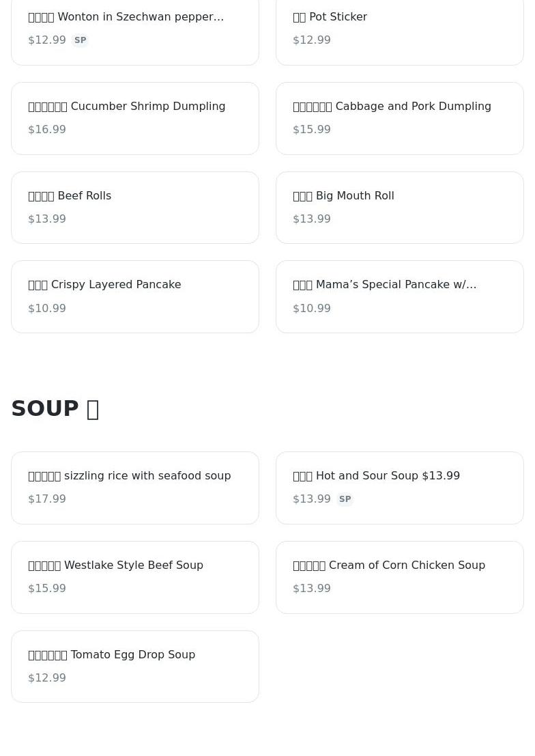Click the $17.99 seafood soup price

coord(47,499)
